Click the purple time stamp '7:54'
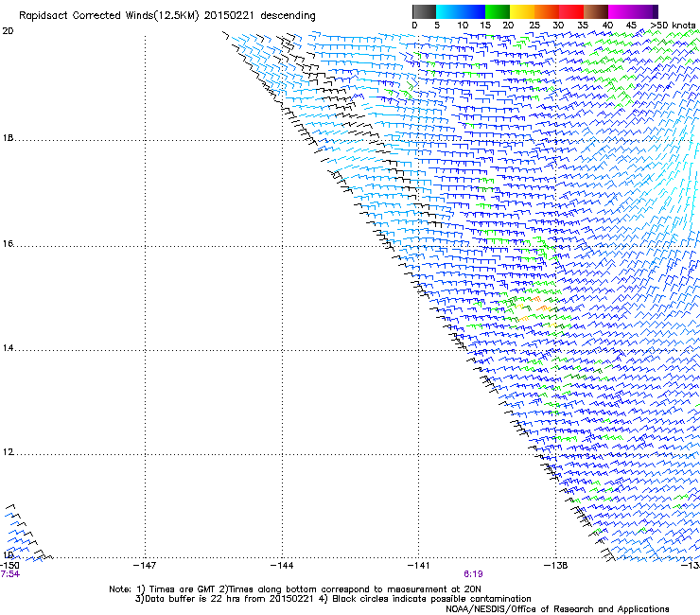The image size is (700, 615). coord(9,574)
